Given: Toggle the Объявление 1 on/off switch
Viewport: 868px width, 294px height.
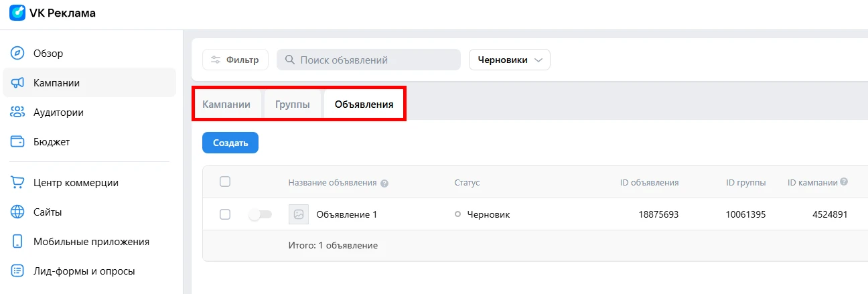Looking at the screenshot, I should pyautogui.click(x=260, y=214).
